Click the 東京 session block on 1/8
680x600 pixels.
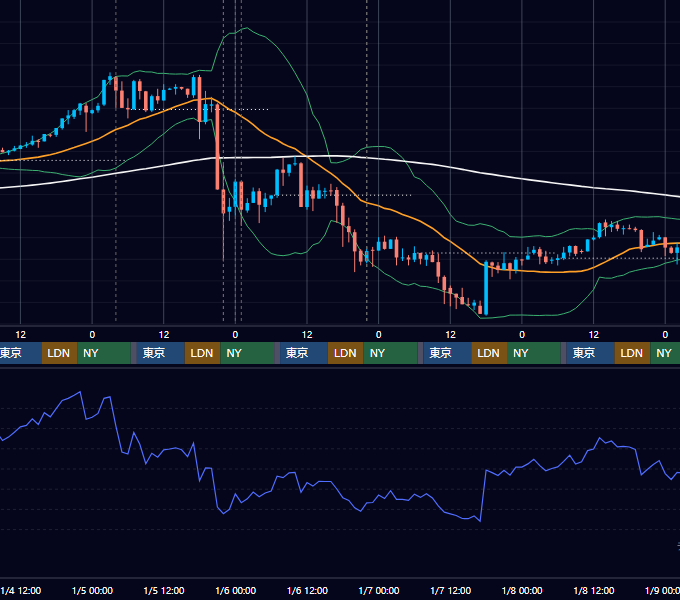[590, 353]
